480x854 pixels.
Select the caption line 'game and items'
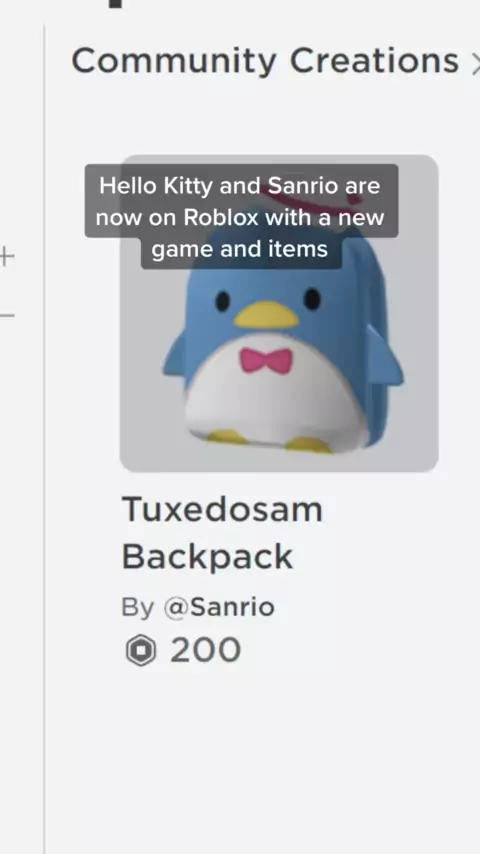click(240, 249)
